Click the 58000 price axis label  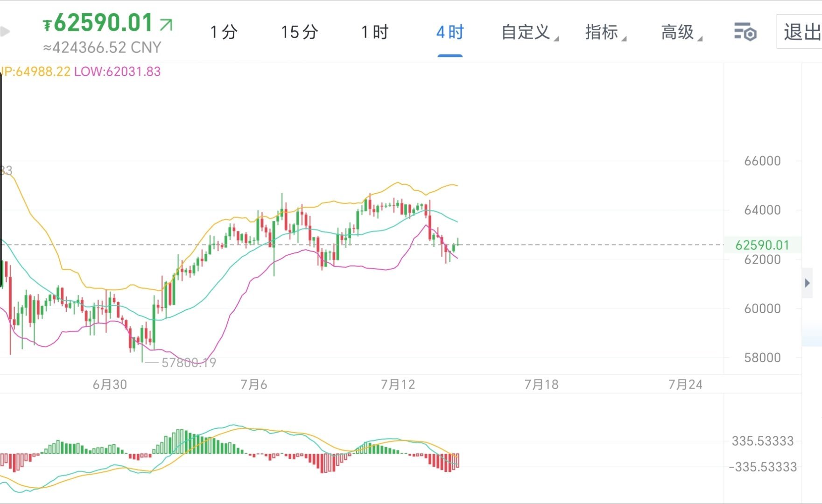coord(762,358)
